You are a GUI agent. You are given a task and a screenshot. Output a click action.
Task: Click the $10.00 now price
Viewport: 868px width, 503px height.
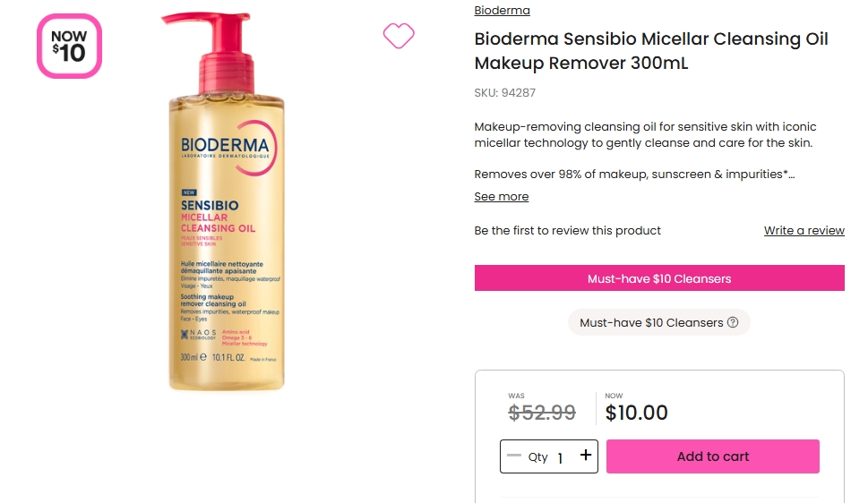636,413
